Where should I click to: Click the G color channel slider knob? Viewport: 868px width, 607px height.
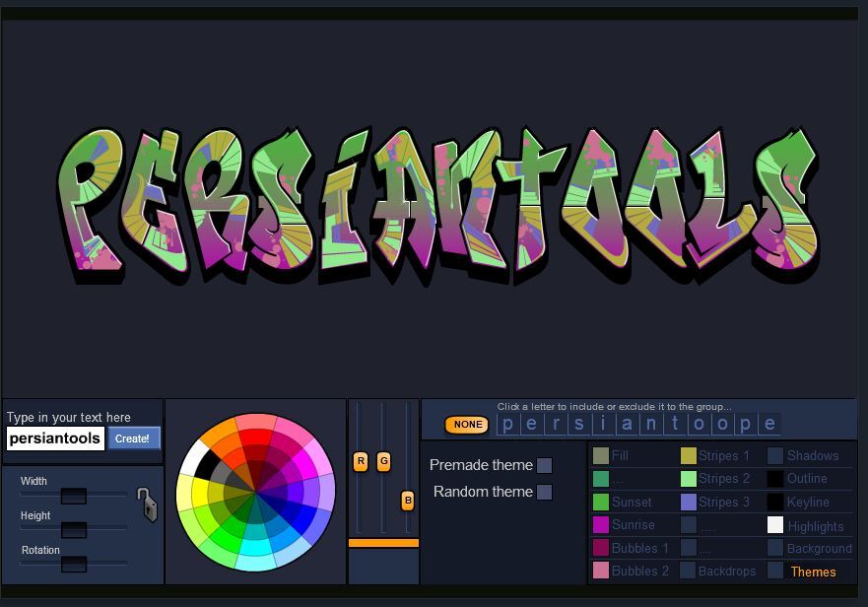[x=383, y=461]
